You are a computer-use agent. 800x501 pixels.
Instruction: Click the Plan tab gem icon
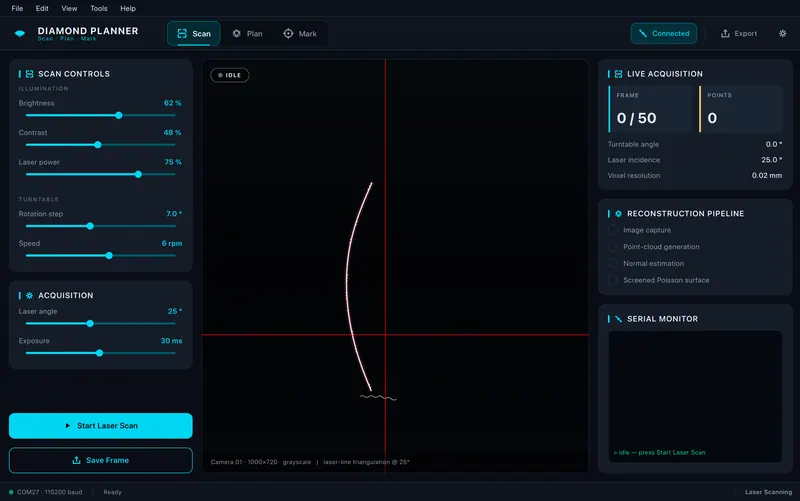click(x=237, y=34)
